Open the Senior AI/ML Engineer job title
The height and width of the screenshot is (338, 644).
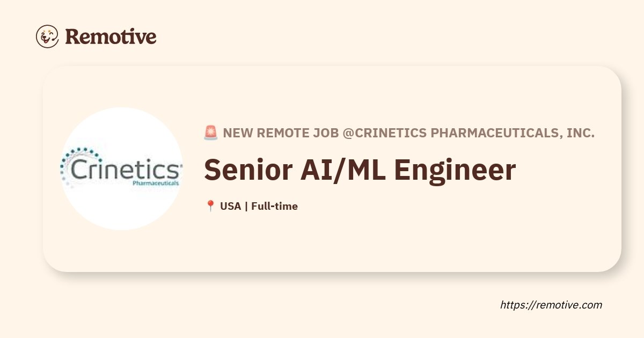pos(360,170)
